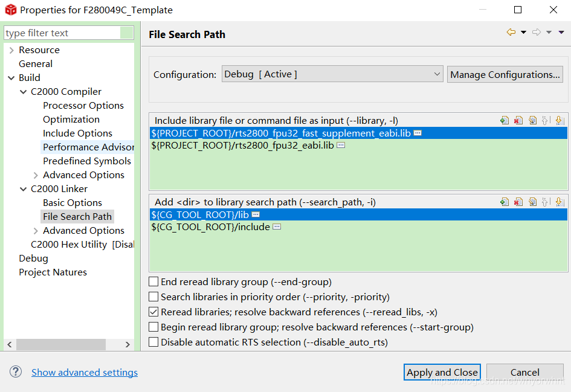Select rts2800_fpu32_fast_supplement_eabi.lib entry
Viewport: 571px width, 392px height.
pos(358,133)
